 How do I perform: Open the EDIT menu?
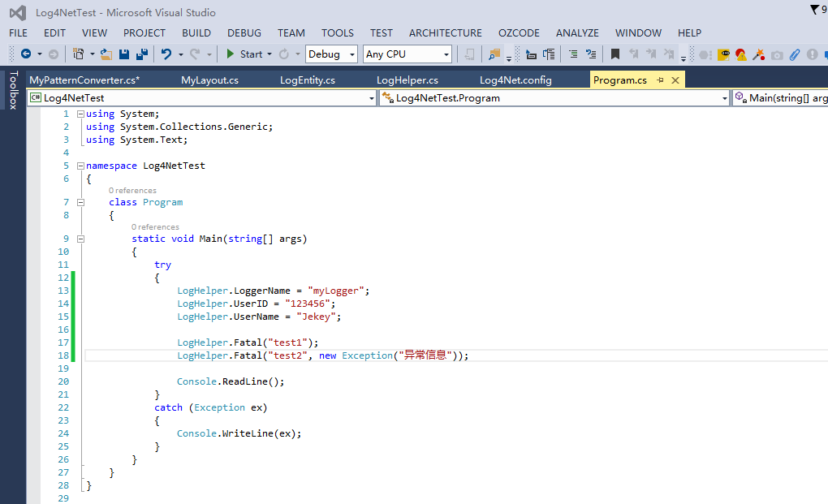point(54,32)
